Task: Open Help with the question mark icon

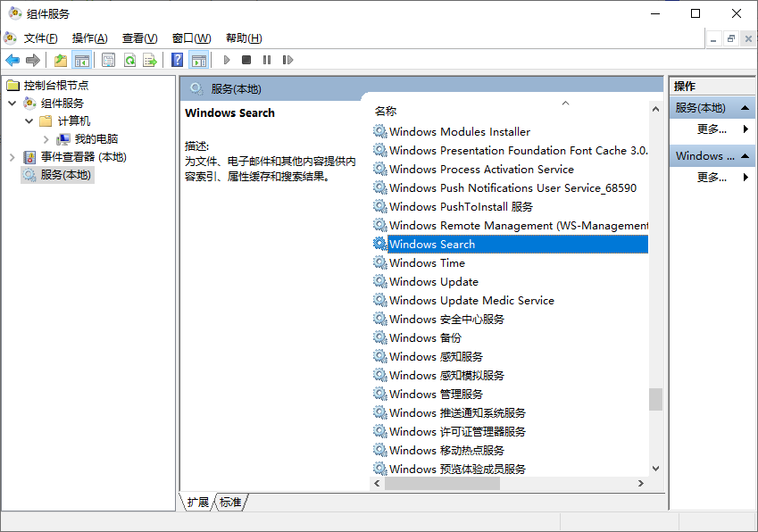Action: pyautogui.click(x=178, y=60)
